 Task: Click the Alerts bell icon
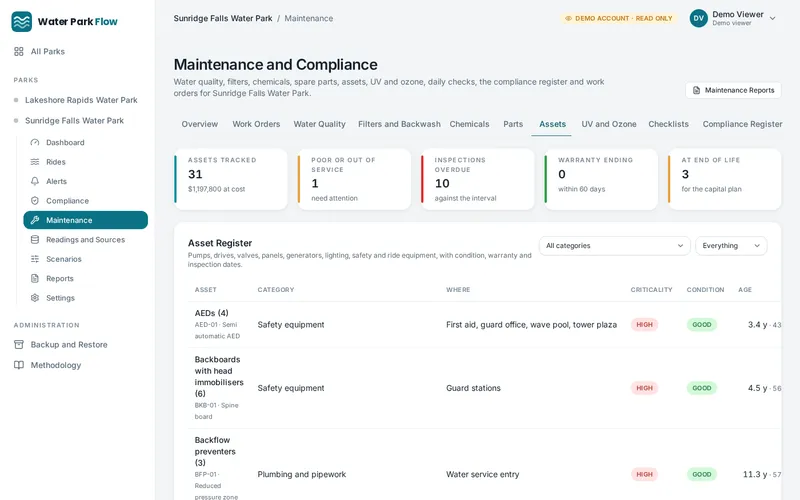(x=35, y=181)
